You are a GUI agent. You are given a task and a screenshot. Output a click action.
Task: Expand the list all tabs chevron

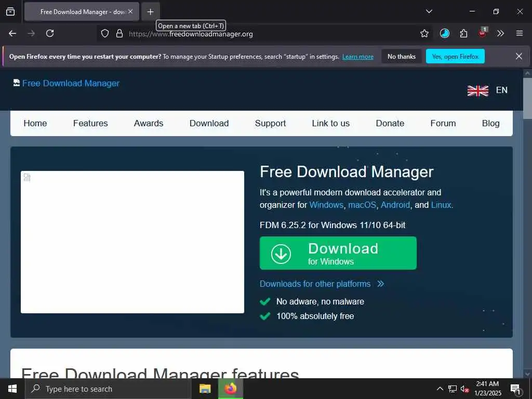[429, 11]
